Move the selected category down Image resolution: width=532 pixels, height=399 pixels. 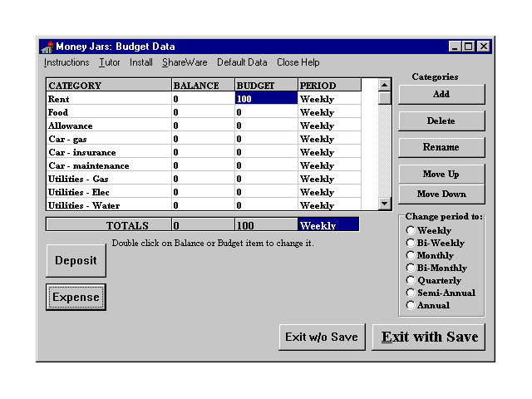point(441,194)
